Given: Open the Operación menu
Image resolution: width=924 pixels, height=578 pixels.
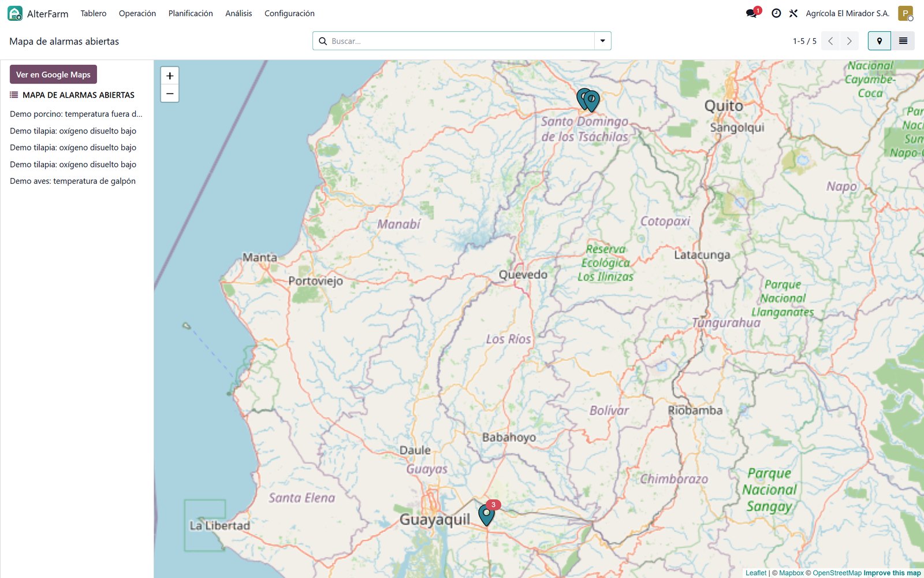Looking at the screenshot, I should click(137, 13).
